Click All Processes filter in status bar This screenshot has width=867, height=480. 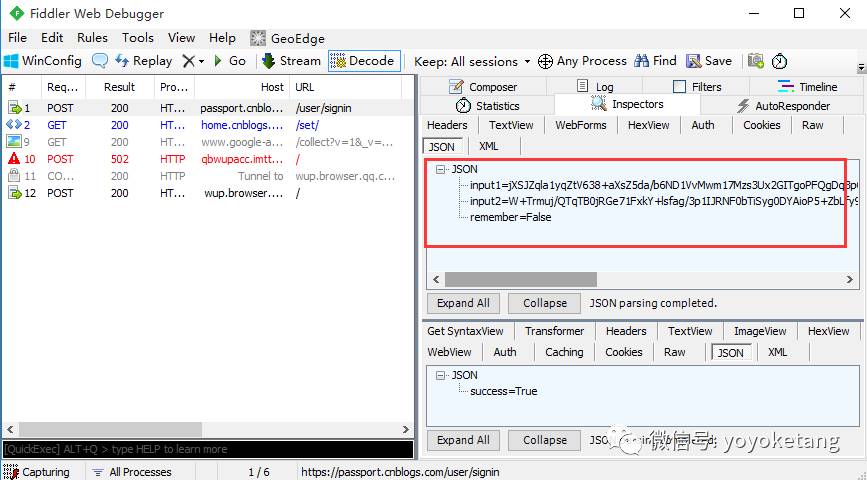point(133,472)
